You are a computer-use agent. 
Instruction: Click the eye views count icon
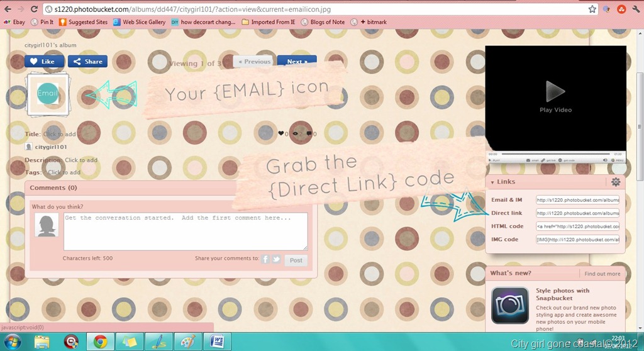pos(295,133)
